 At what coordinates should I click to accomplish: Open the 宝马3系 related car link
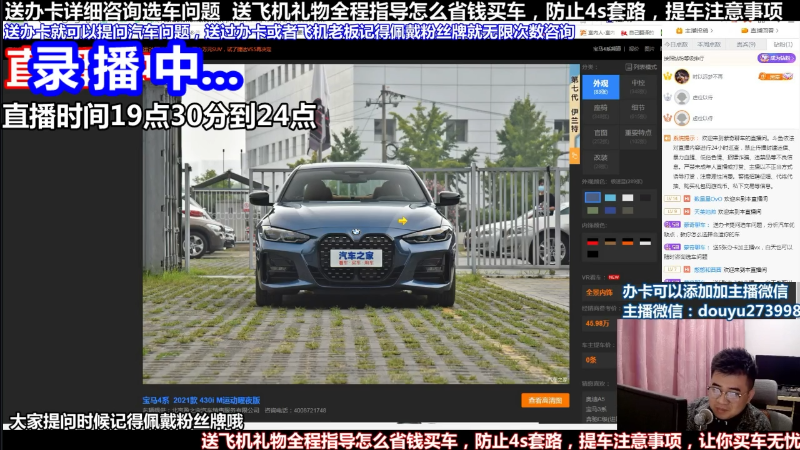[x=595, y=409]
